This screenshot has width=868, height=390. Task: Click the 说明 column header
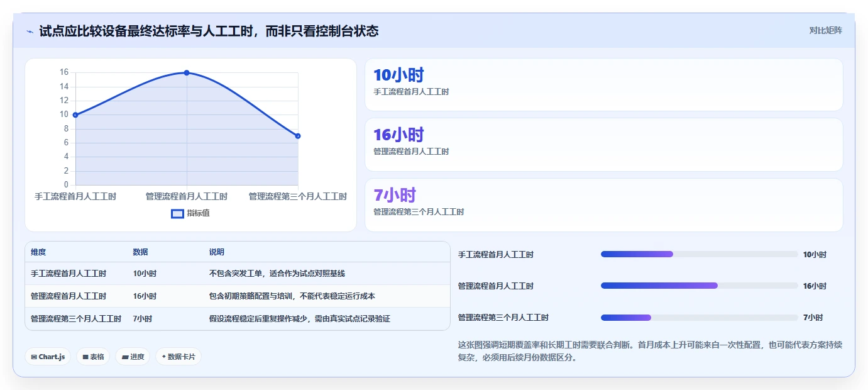click(217, 252)
